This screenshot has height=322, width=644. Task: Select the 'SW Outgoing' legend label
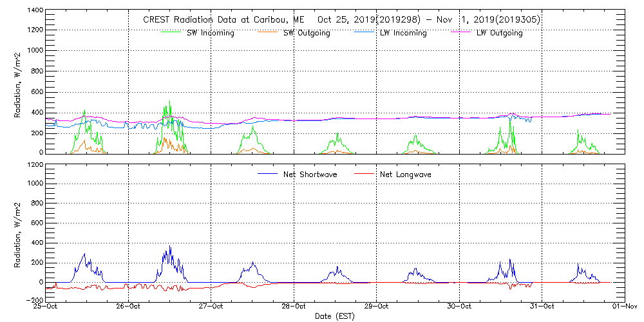(307, 33)
